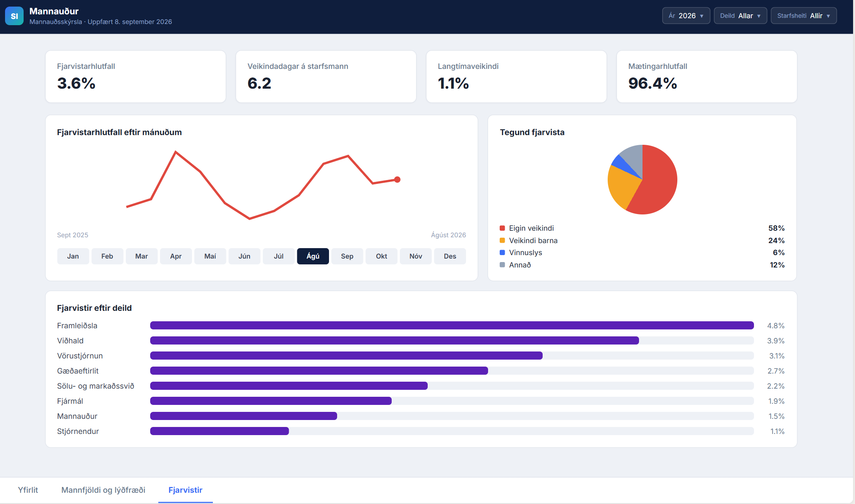
Task: Click the 'Fjarvistir eftir deild' section title
Action: pyautogui.click(x=94, y=308)
